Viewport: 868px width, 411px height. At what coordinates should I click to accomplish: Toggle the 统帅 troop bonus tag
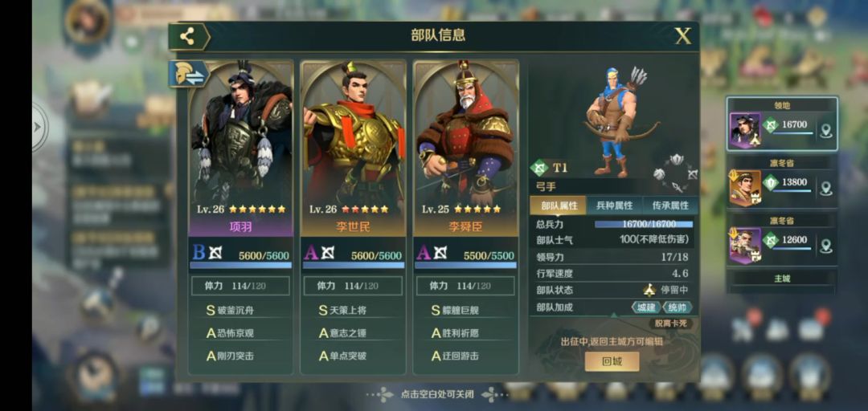[677, 307]
